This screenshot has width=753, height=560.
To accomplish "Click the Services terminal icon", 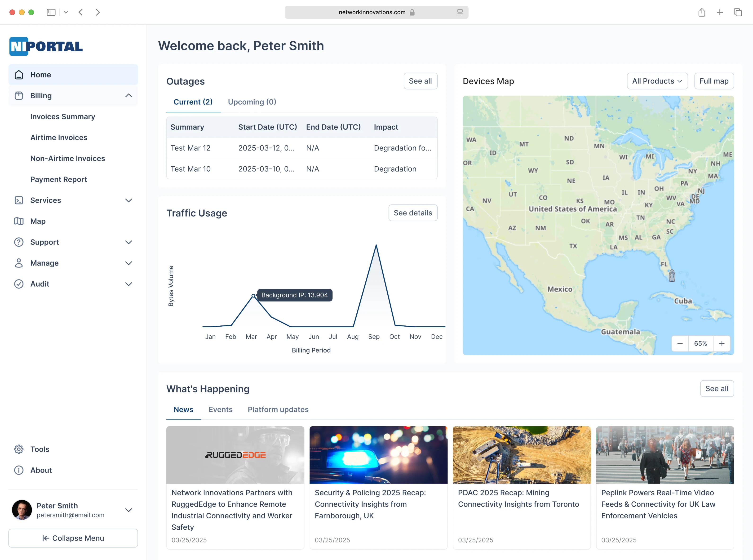I will point(19,200).
